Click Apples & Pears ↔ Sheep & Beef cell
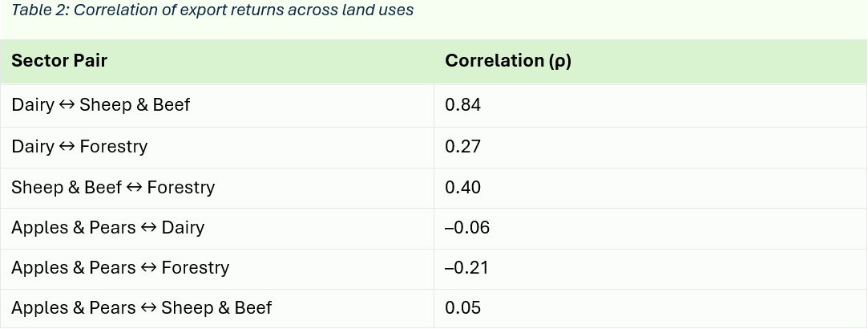868x329 pixels. click(x=141, y=308)
